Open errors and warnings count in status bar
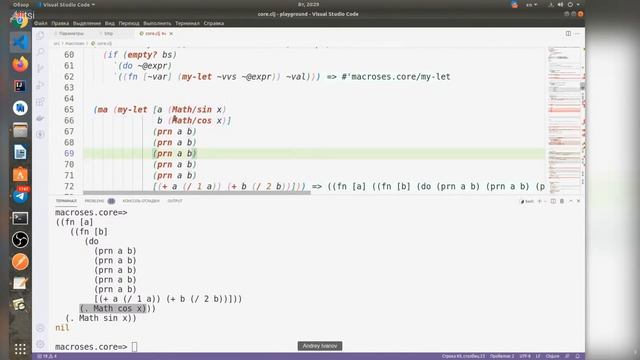 (47, 356)
